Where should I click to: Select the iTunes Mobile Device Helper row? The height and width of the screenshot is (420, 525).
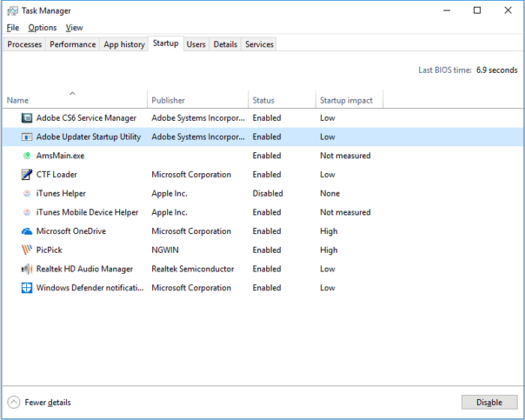[87, 212]
